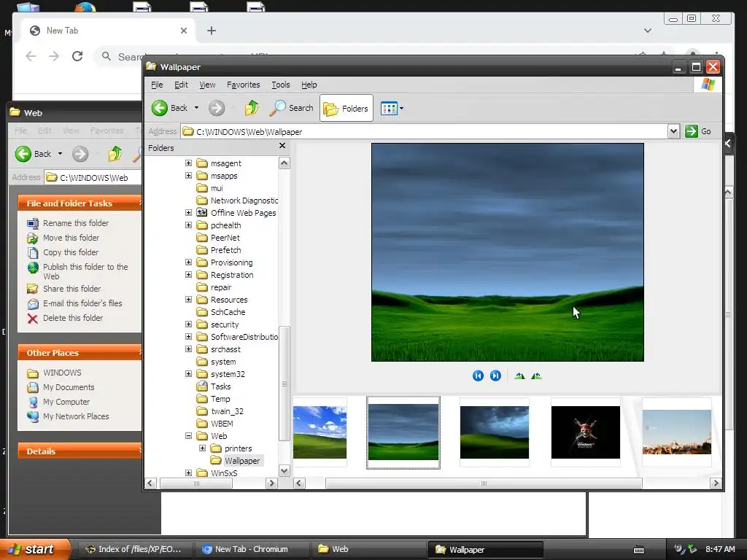Click the folder tree vertical scrollbar thumb
The height and width of the screenshot is (560, 747).
pos(285,384)
